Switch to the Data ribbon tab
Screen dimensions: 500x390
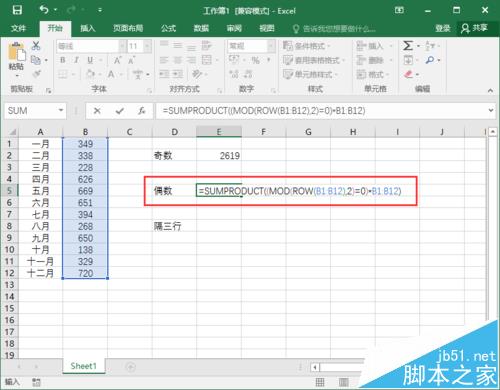click(202, 28)
